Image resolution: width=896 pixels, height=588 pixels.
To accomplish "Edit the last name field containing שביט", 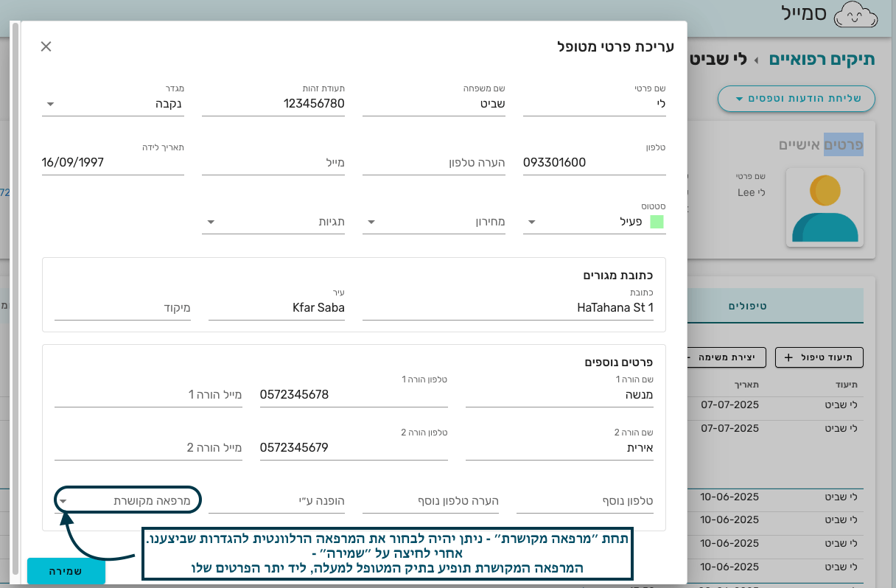I will click(x=434, y=104).
